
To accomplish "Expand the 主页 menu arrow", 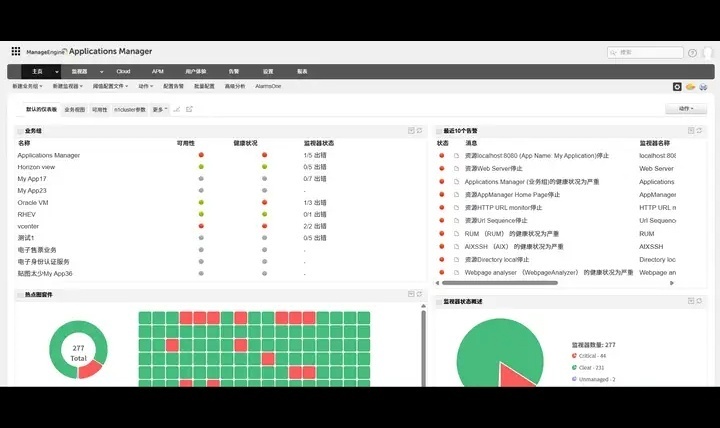I will [x=57, y=72].
